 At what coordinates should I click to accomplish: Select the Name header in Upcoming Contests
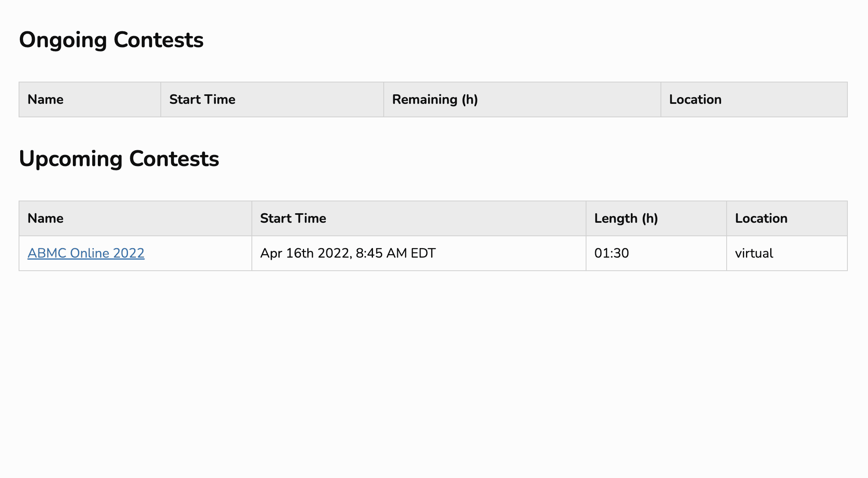(45, 218)
